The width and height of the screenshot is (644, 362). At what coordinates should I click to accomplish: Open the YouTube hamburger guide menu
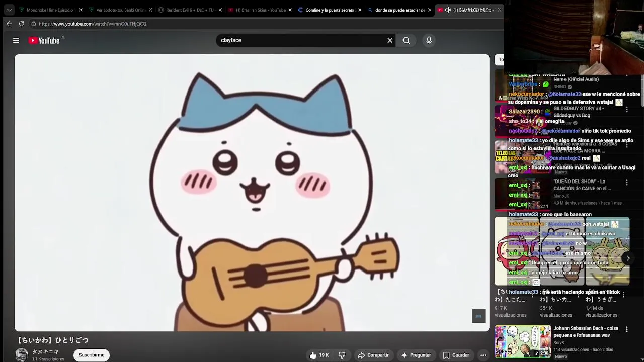[x=16, y=40]
